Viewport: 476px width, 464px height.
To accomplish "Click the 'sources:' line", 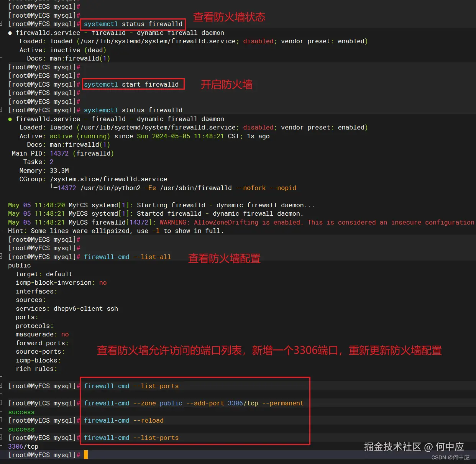I will [x=31, y=300].
